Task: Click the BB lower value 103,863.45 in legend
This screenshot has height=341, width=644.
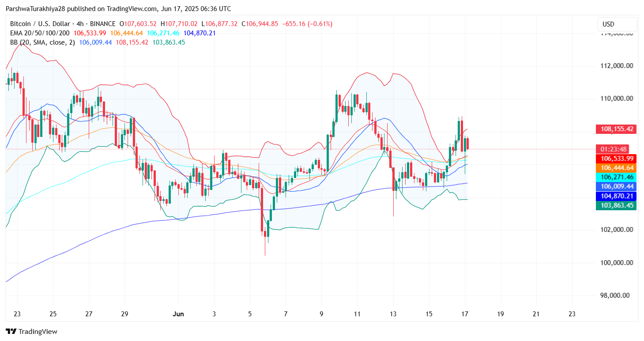Action: 169,42
